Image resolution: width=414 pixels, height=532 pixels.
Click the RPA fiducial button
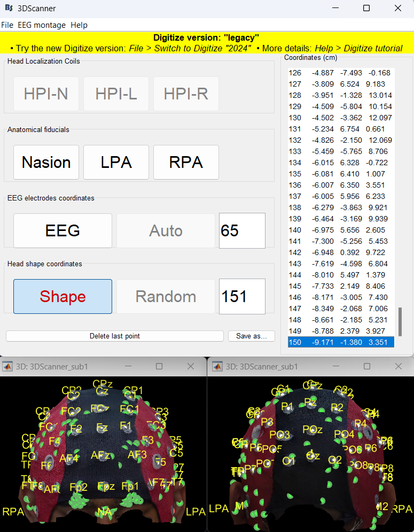tap(186, 163)
